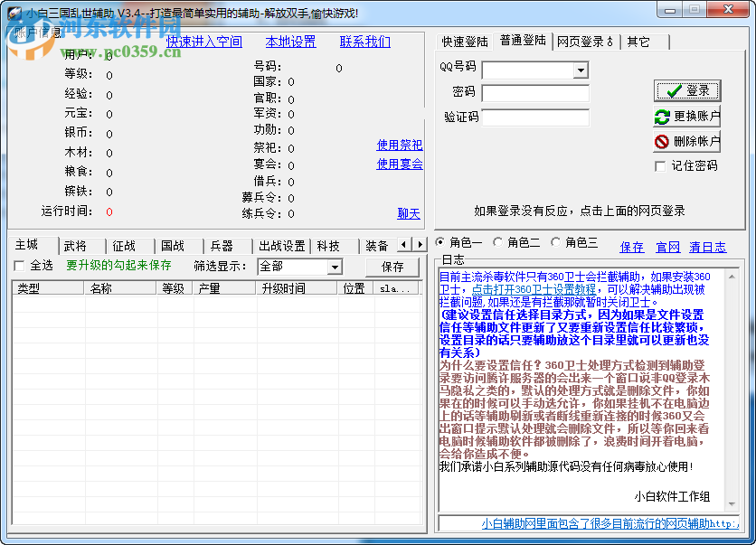The height and width of the screenshot is (545, 756).
Task: Click the green checkmark icon on 登录 button
Action: tap(674, 90)
